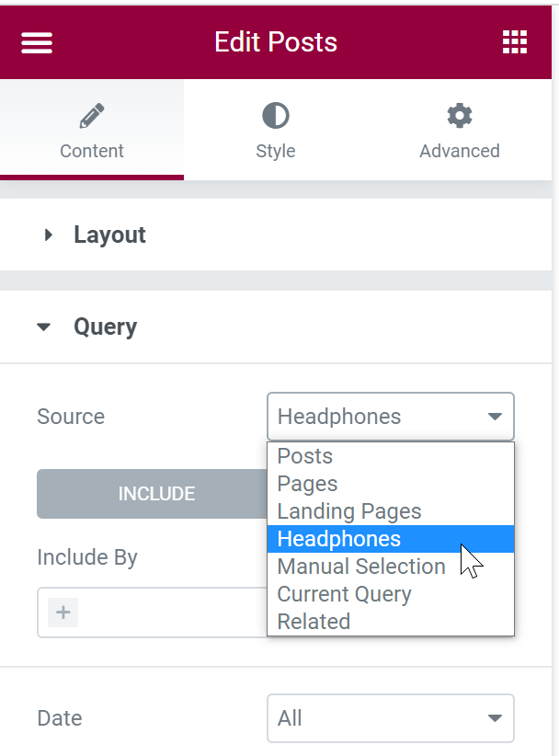Click the Content pencil icon
The width and height of the screenshot is (559, 756).
(92, 116)
